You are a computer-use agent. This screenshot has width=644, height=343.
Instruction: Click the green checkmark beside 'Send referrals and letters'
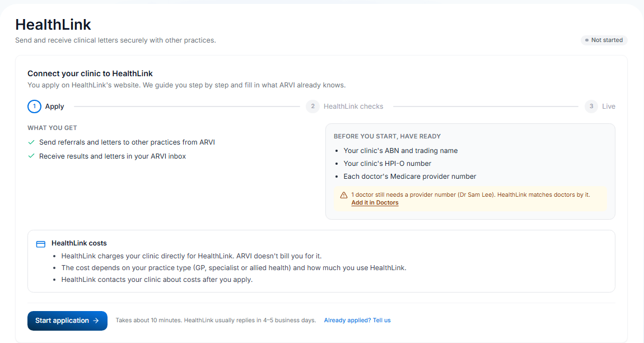(x=31, y=142)
